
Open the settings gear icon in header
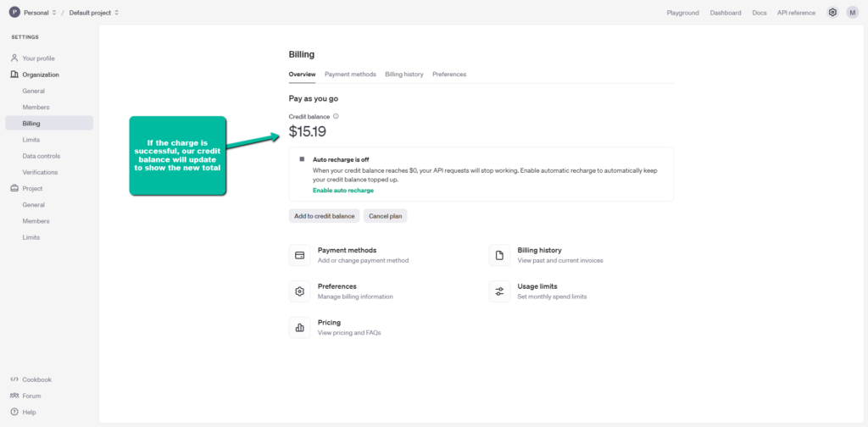(832, 12)
